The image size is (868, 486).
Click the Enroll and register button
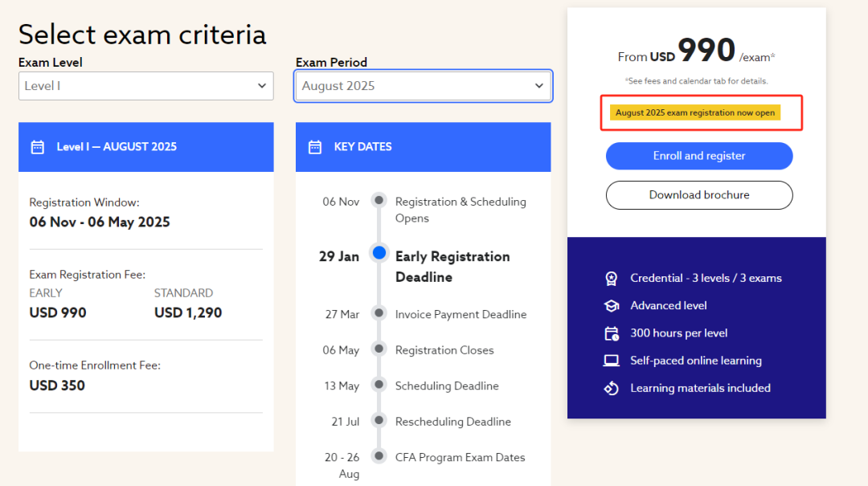click(699, 156)
